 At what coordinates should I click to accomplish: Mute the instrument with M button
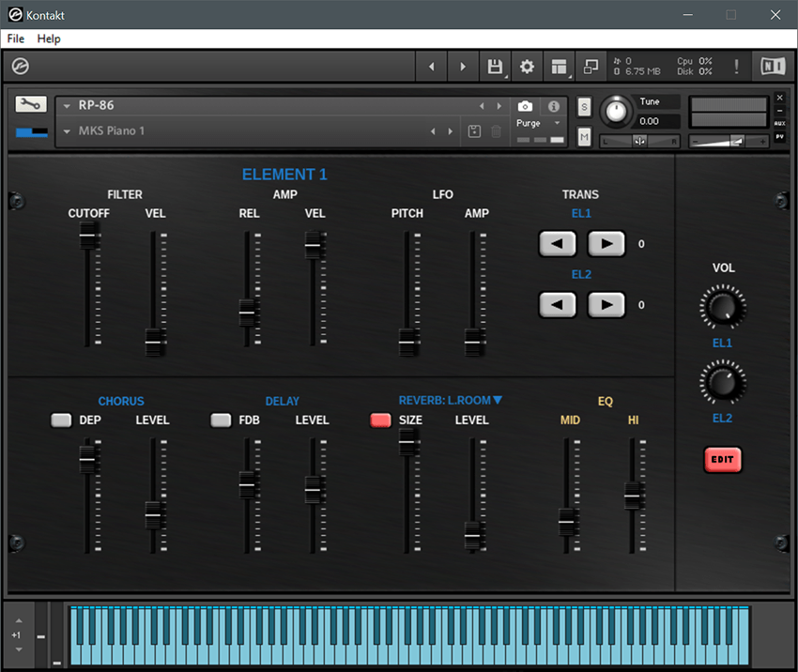pos(584,137)
